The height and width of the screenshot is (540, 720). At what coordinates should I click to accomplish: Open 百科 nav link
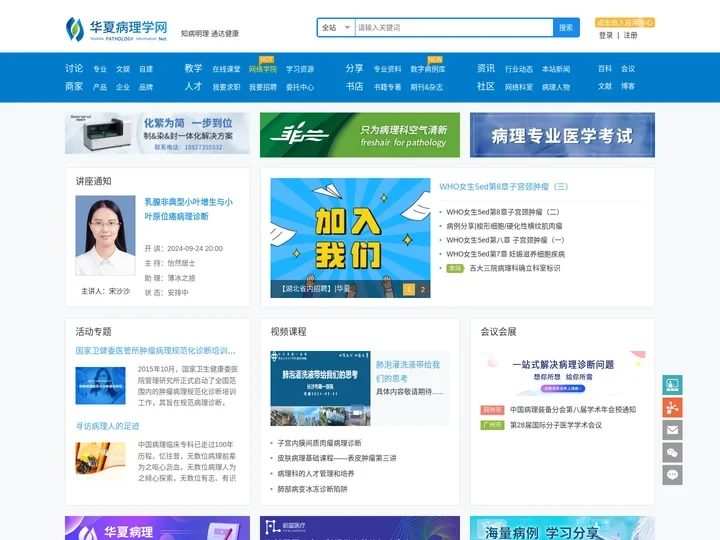605,69
